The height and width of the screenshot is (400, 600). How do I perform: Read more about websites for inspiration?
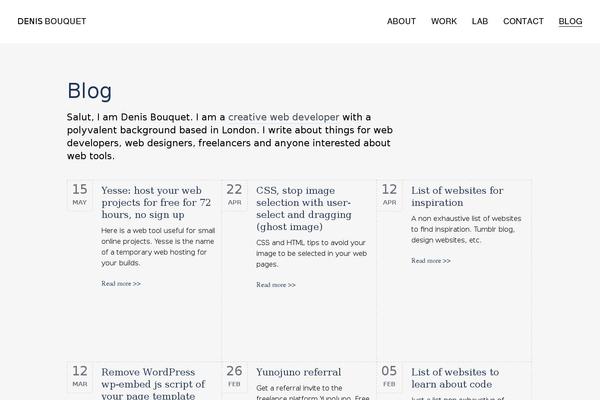tap(431, 261)
